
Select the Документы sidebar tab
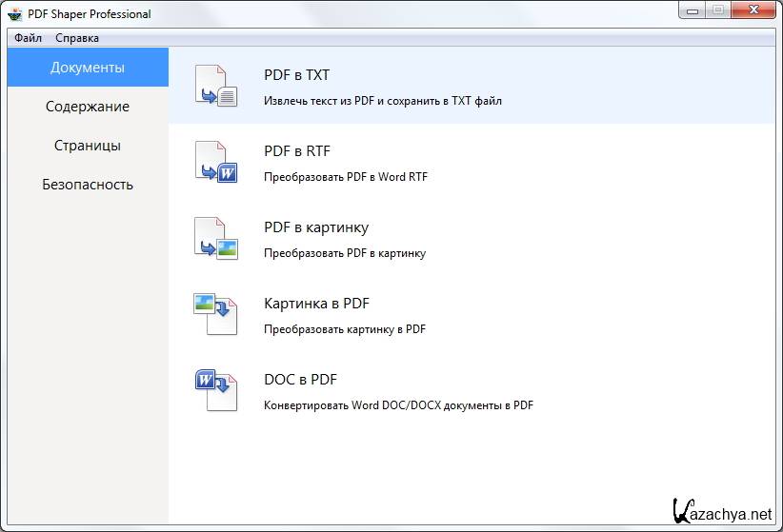[x=88, y=68]
